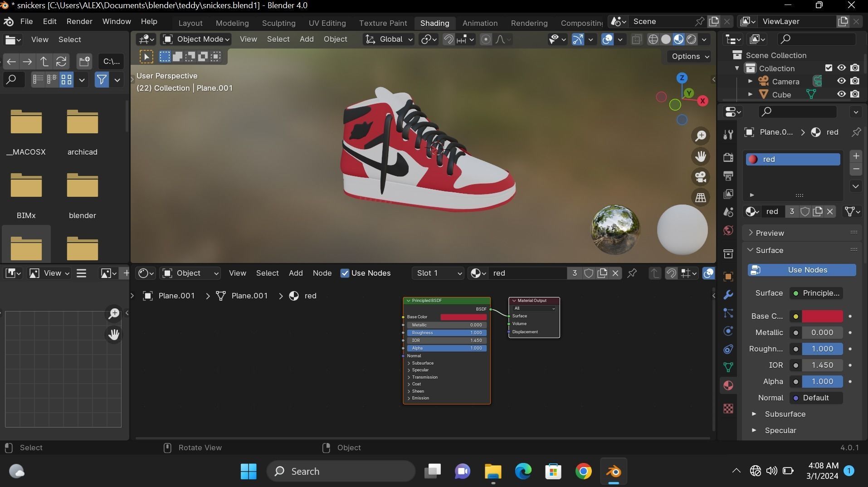Switch to the Animation workspace tab

[480, 23]
